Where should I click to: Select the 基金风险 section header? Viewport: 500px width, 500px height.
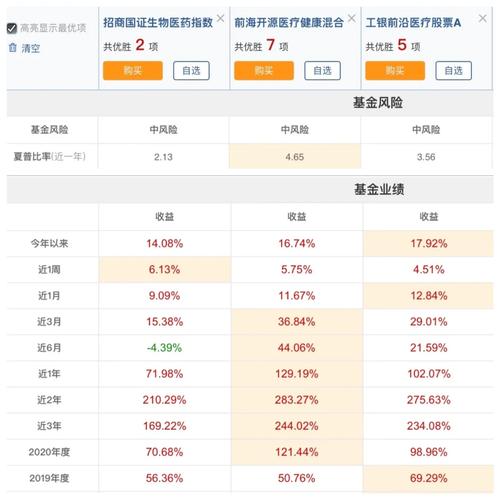click(378, 103)
